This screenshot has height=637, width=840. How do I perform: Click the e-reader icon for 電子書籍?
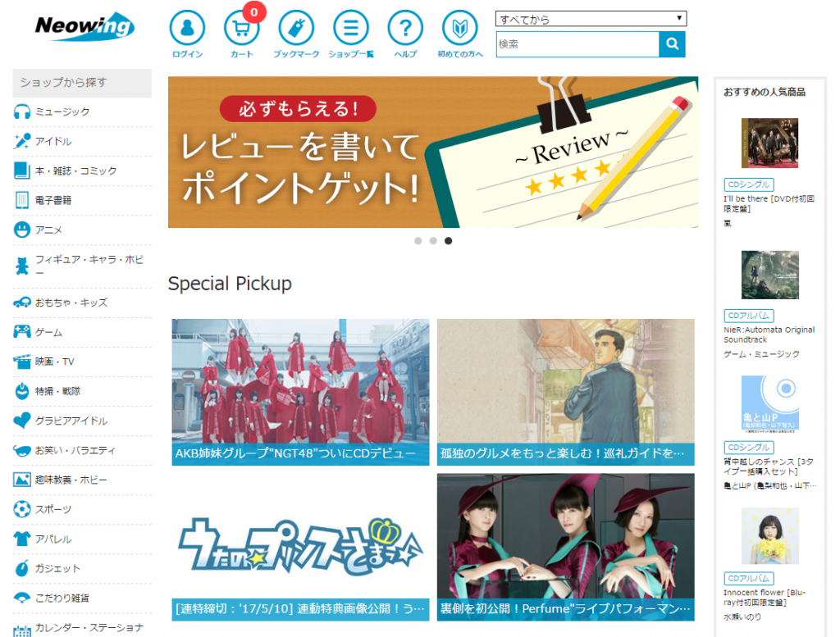22,200
